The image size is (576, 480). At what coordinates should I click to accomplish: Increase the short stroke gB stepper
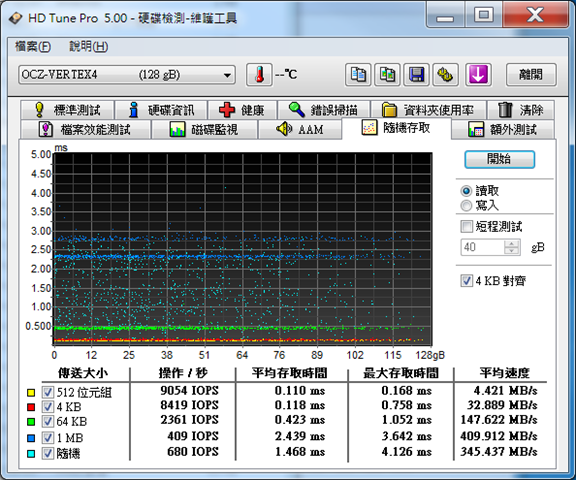click(x=511, y=243)
